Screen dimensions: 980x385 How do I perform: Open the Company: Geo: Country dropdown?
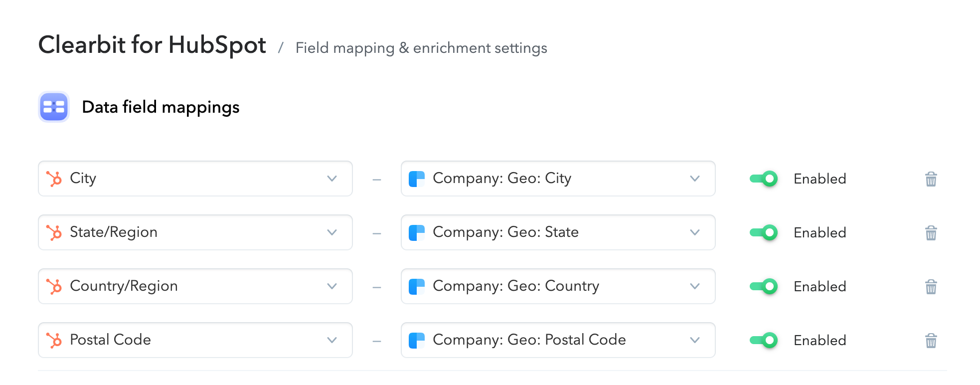(x=558, y=286)
